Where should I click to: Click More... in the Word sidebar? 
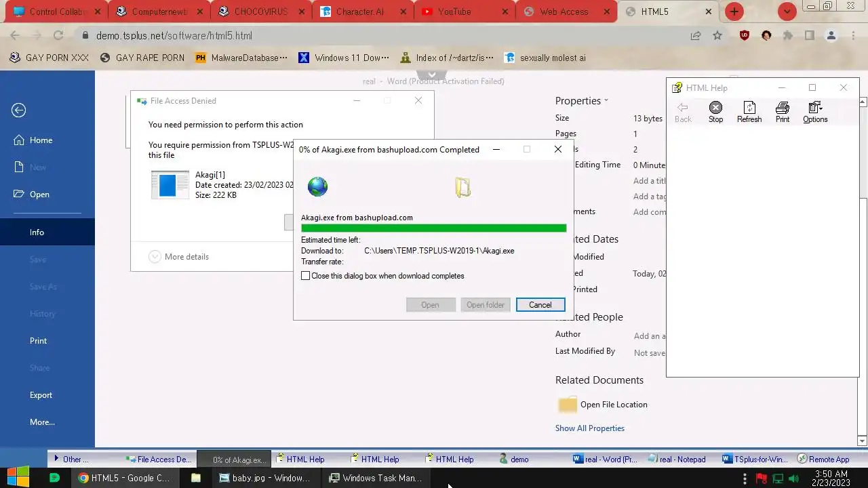click(x=42, y=422)
